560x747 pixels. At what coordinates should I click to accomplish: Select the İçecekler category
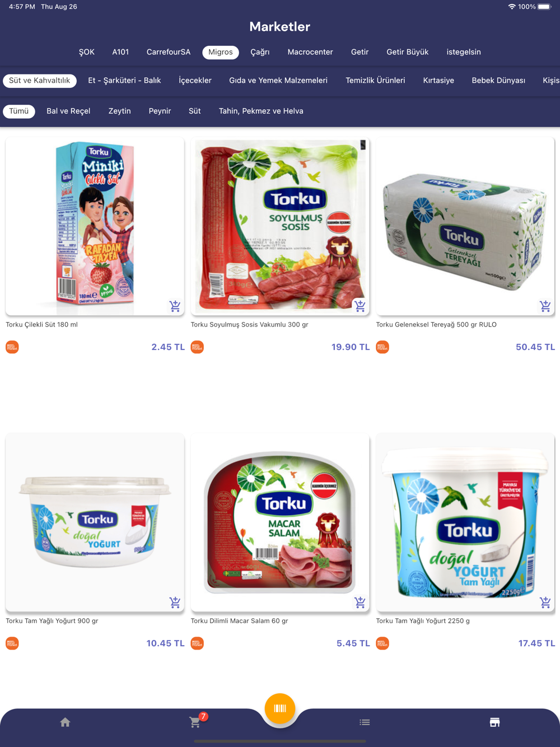click(195, 81)
